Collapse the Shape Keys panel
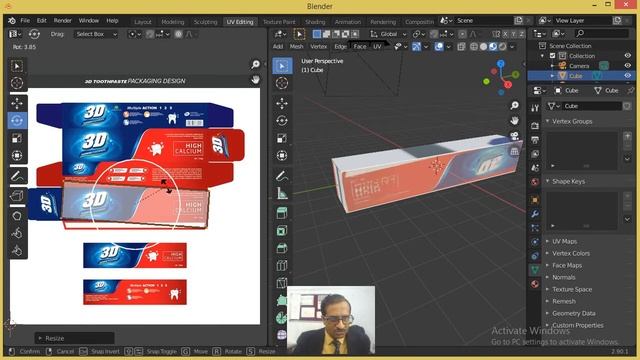The image size is (640, 360). 568,181
